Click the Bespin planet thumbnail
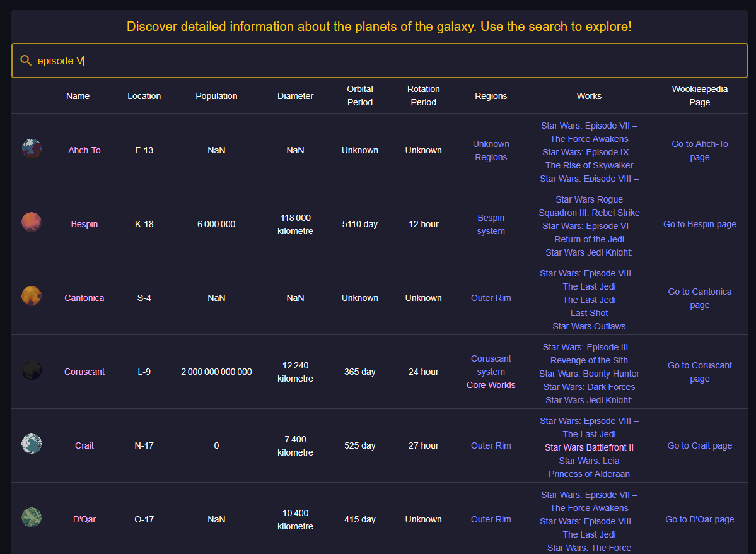This screenshot has height=554, width=756. pos(32,223)
